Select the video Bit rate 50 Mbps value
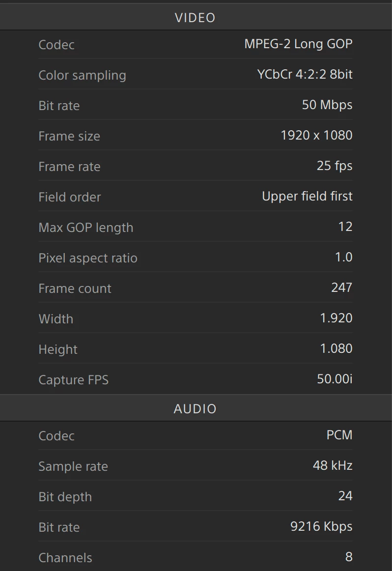 pyautogui.click(x=327, y=105)
